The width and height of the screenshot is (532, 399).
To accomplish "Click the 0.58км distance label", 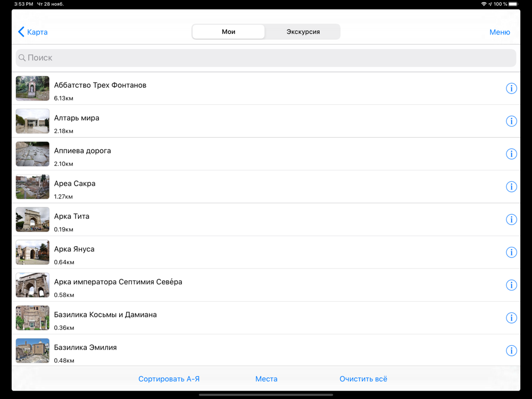I will (64, 295).
